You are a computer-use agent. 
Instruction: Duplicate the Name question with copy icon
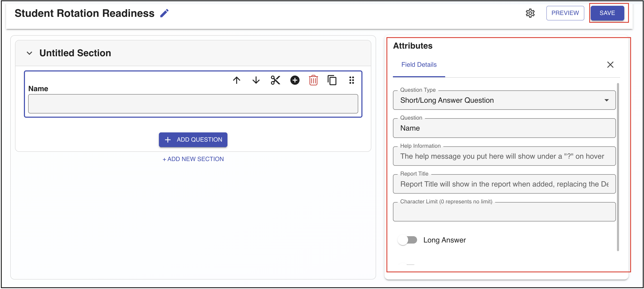[x=332, y=80]
